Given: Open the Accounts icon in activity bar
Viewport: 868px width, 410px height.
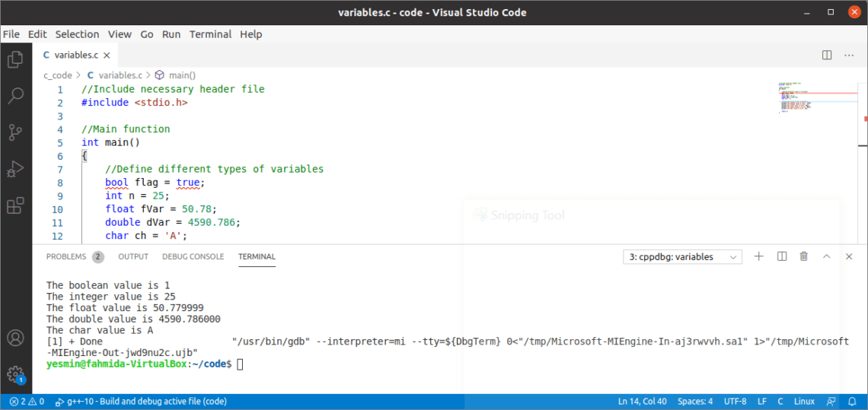Looking at the screenshot, I should pos(15,338).
